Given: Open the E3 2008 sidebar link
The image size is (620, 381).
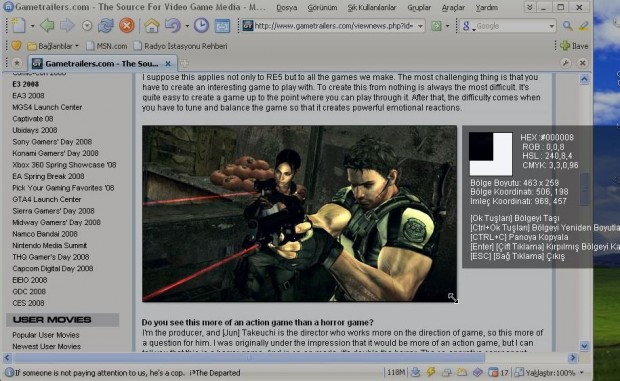Looking at the screenshot, I should (x=25, y=84).
